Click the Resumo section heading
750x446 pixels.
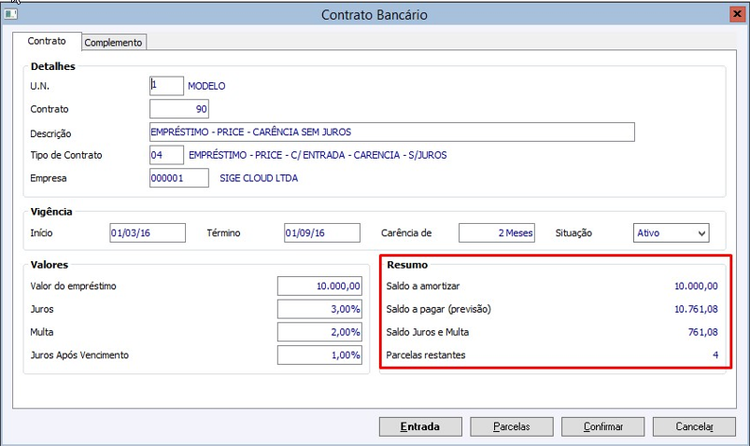pyautogui.click(x=408, y=265)
